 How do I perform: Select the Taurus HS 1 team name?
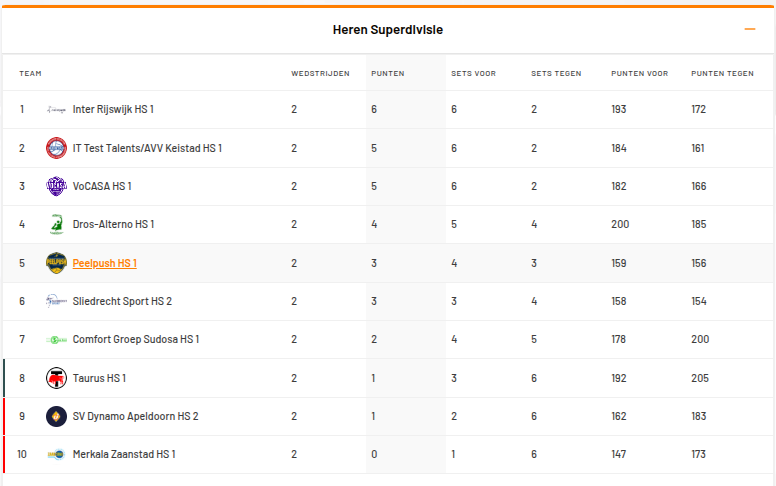coord(99,378)
